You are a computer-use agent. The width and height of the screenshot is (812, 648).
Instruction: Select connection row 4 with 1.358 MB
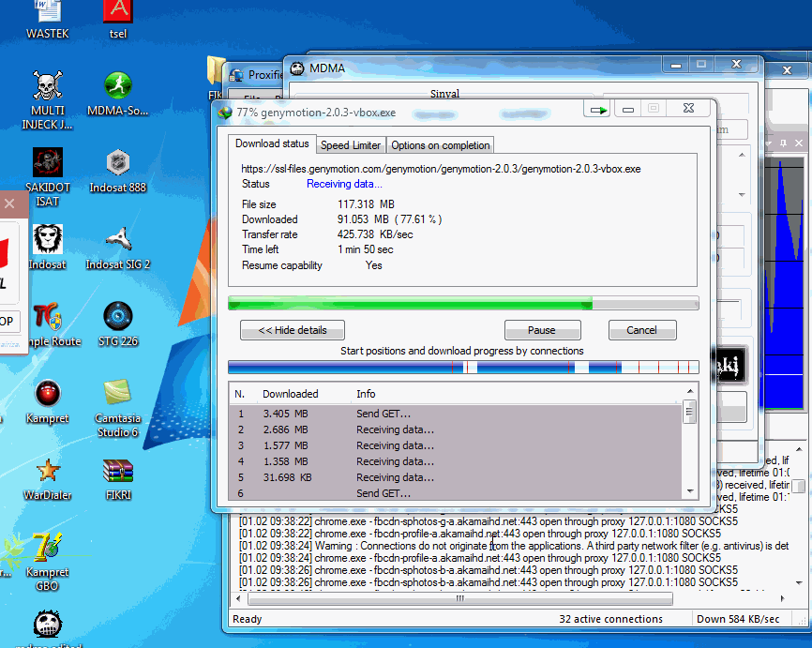[456, 461]
